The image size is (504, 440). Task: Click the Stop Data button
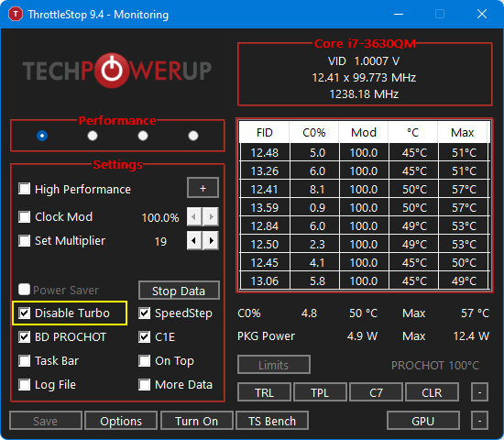pos(179,291)
